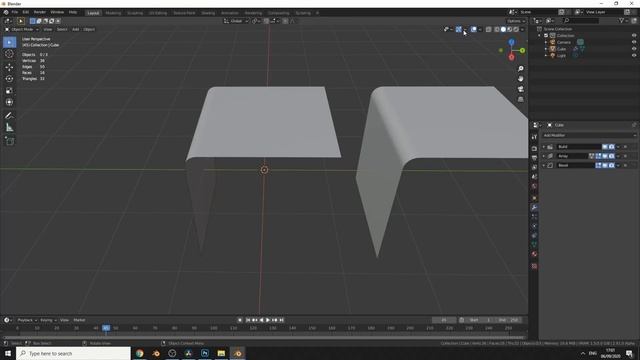Click the green Y axis on navigation gizmo
This screenshot has height=360, width=640.
[x=522, y=50]
